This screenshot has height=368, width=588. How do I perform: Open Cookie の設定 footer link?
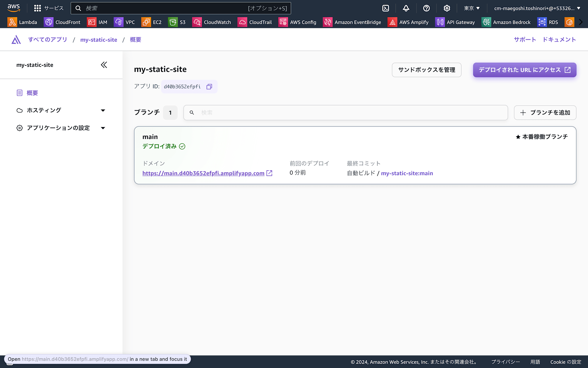566,362
